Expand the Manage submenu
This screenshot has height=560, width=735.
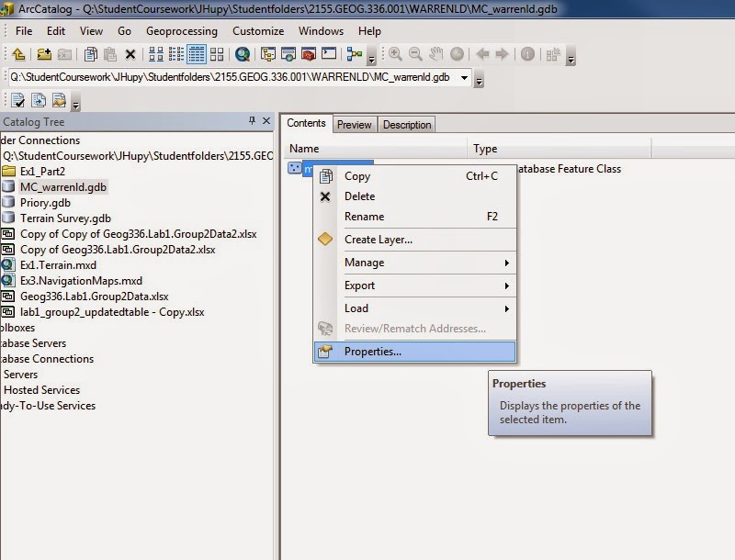[415, 263]
